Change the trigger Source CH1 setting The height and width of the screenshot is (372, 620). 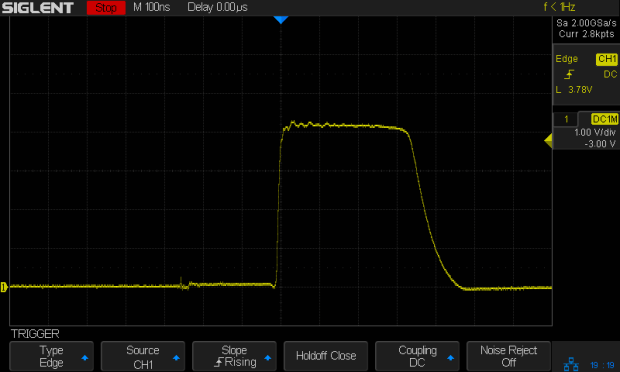(143, 356)
